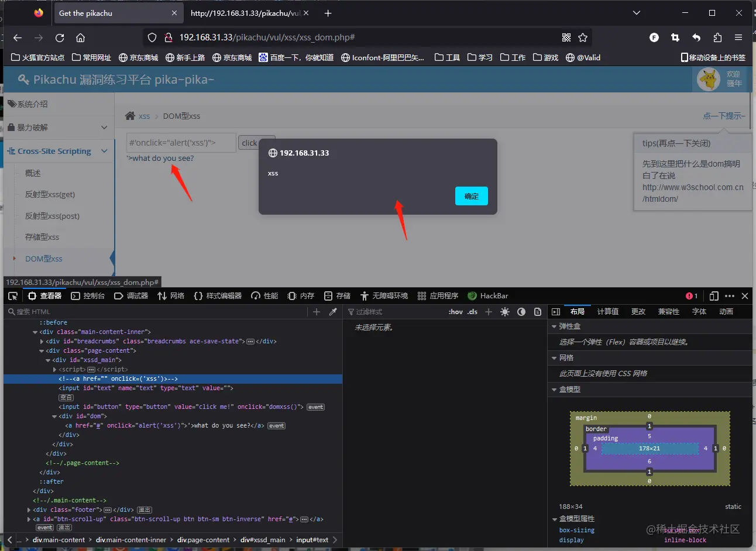Switch to the 控制台 tab

pos(88,296)
